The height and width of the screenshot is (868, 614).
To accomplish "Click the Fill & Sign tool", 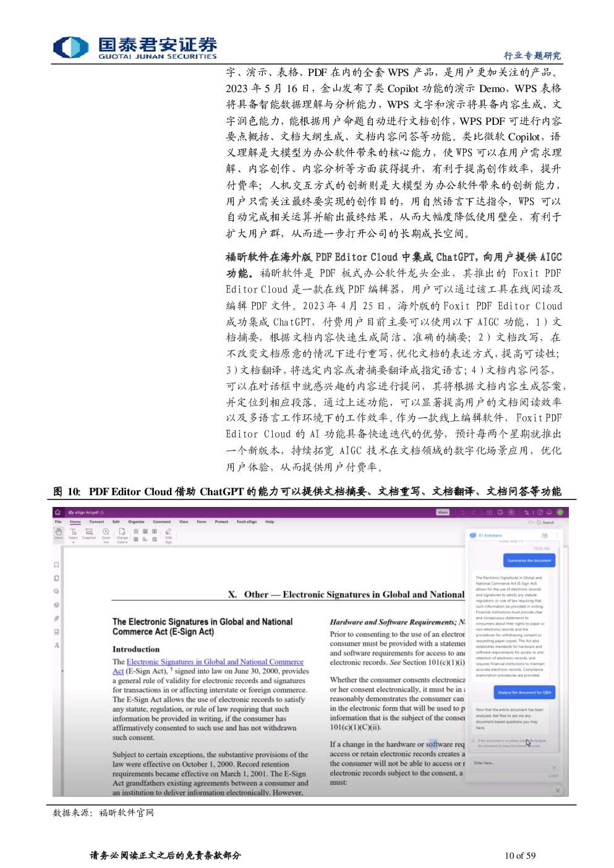I will (168, 535).
